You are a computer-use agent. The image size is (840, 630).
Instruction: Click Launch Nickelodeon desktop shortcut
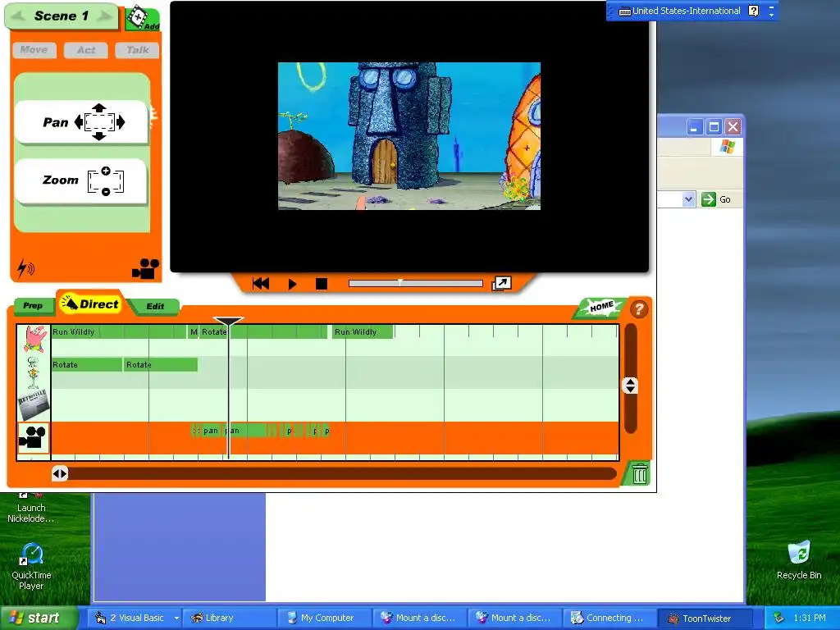(30, 508)
